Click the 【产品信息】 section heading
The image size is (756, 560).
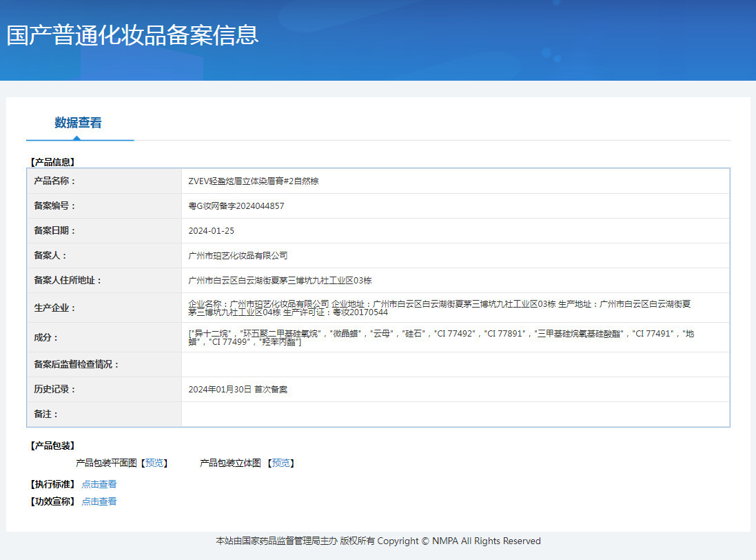(52, 163)
